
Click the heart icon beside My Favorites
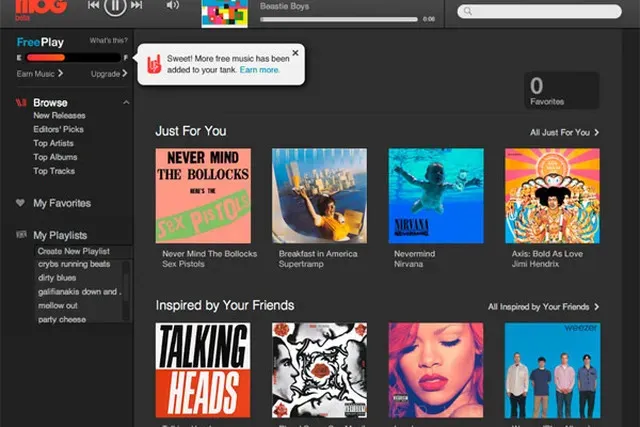pyautogui.click(x=20, y=203)
